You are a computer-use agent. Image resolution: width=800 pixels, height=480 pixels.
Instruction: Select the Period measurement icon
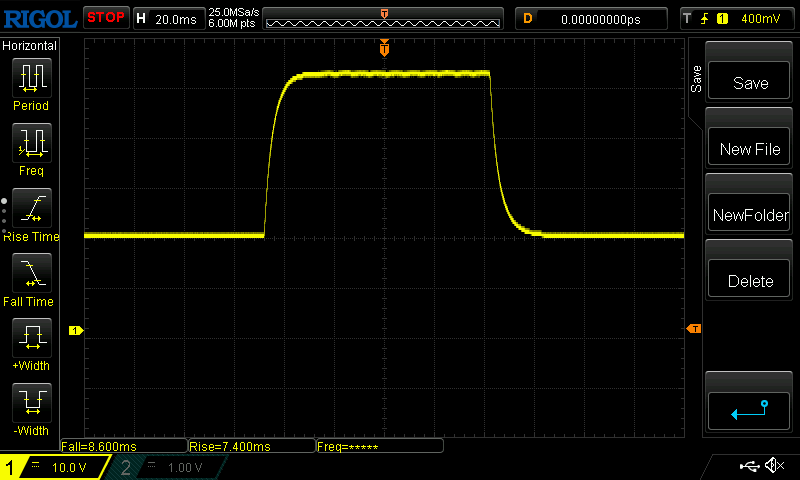31,78
